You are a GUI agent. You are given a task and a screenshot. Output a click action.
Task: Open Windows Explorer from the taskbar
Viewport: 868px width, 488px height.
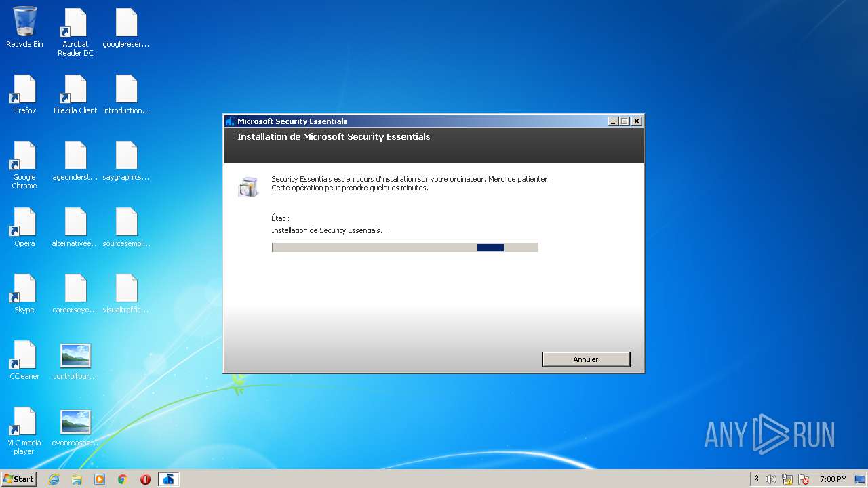tap(77, 479)
